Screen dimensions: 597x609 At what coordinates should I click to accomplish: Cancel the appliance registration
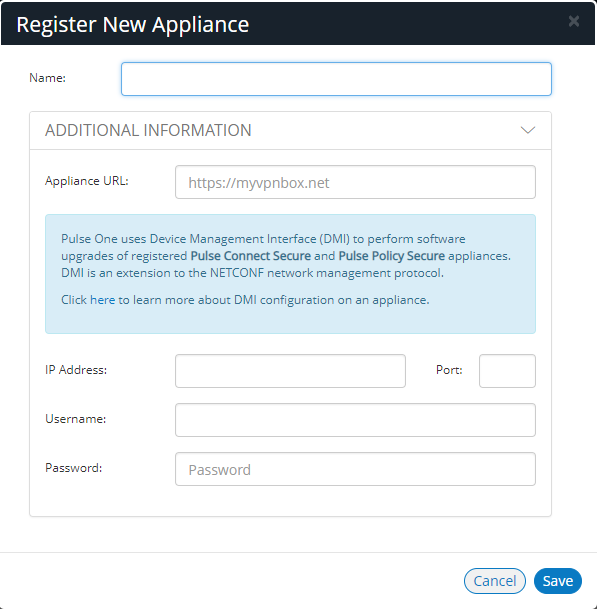[494, 581]
